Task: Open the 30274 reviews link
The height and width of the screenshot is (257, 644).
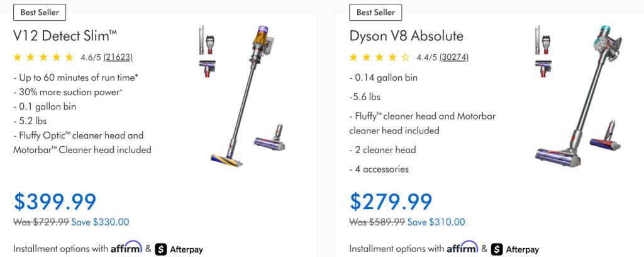Action: (453, 57)
